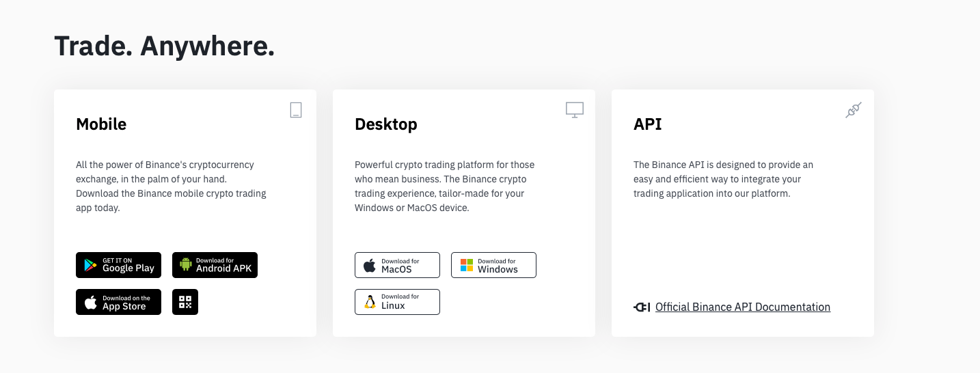
Task: Download the Android APK
Action: [x=215, y=265]
